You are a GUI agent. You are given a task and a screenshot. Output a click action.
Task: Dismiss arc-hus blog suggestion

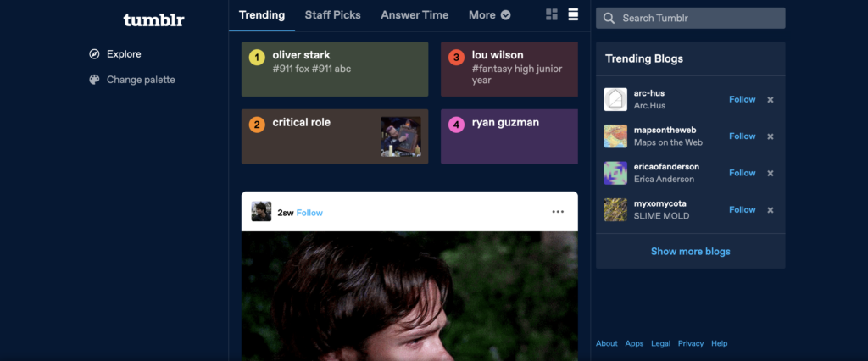[770, 100]
